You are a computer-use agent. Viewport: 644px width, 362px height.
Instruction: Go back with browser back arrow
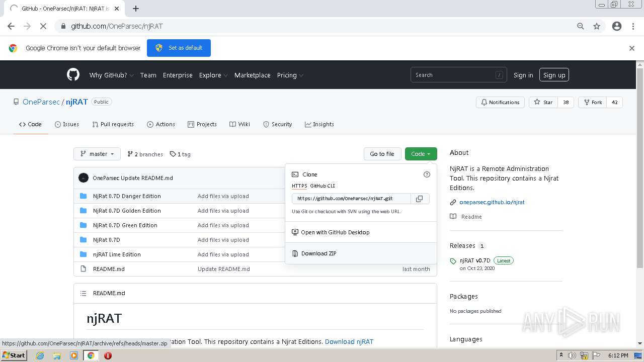click(x=11, y=26)
